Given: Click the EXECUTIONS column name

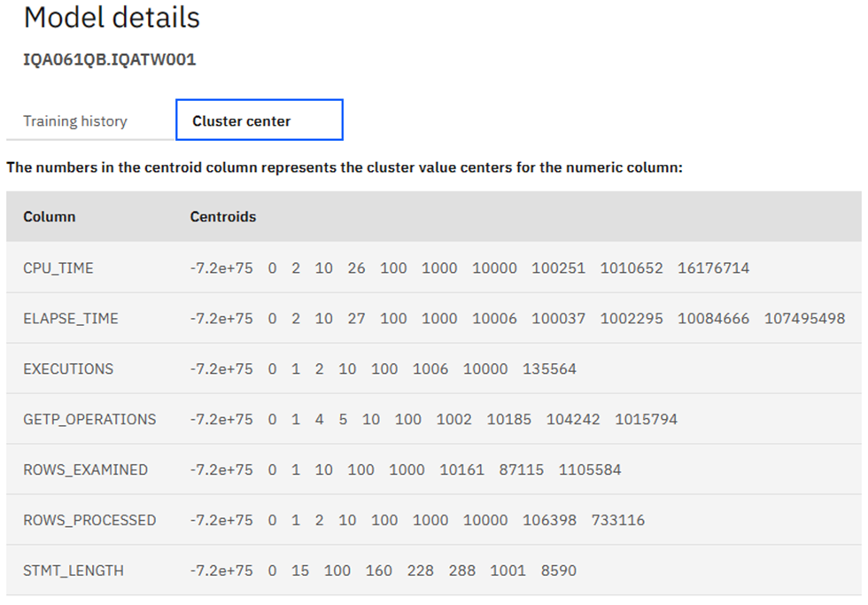Looking at the screenshot, I should click(x=68, y=368).
